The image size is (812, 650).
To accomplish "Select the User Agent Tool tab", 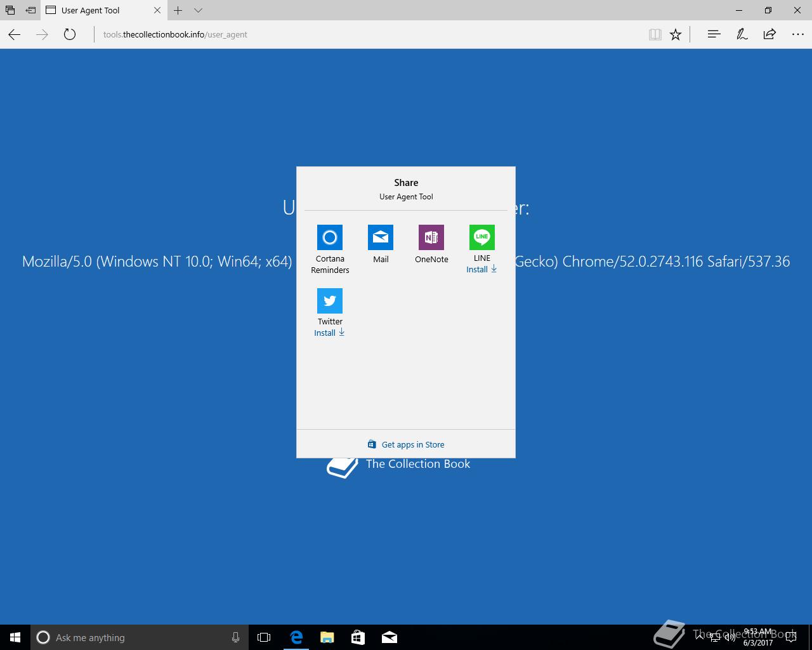I will (x=103, y=10).
